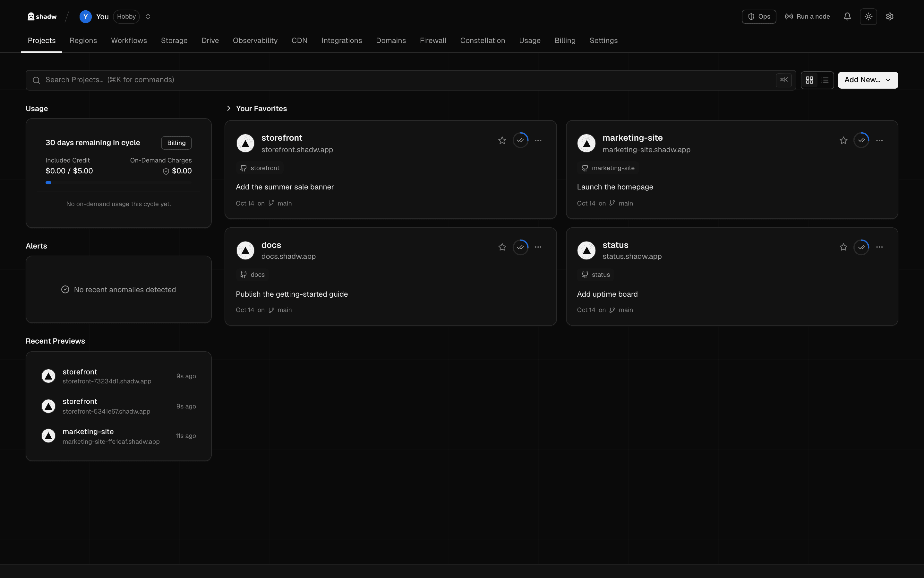This screenshot has height=578, width=924.
Task: Open the marketing-site GitHub repo chip
Action: [608, 168]
